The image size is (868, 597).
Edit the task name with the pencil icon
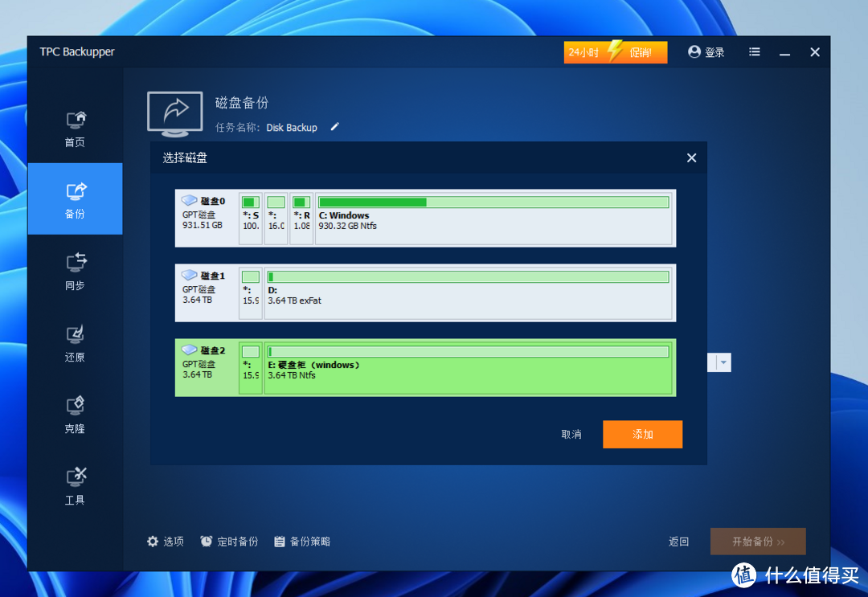pyautogui.click(x=334, y=127)
